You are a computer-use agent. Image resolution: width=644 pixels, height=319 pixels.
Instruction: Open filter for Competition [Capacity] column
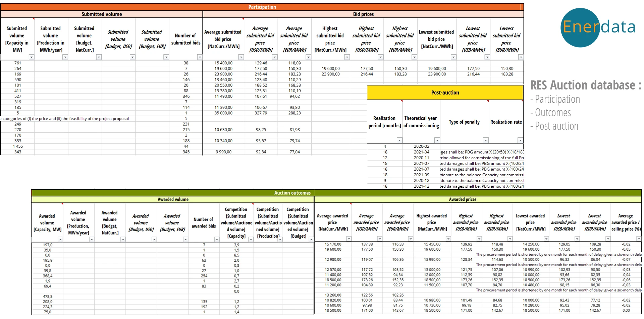(x=250, y=239)
